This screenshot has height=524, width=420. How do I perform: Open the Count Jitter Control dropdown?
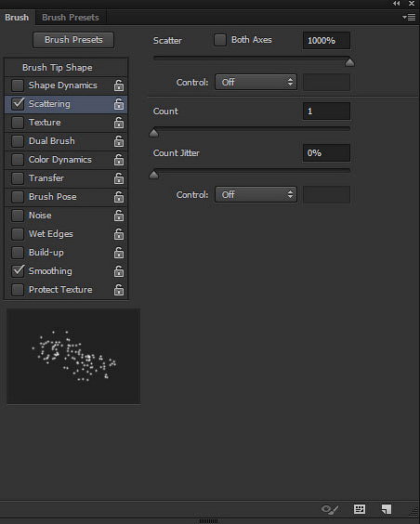pos(256,195)
